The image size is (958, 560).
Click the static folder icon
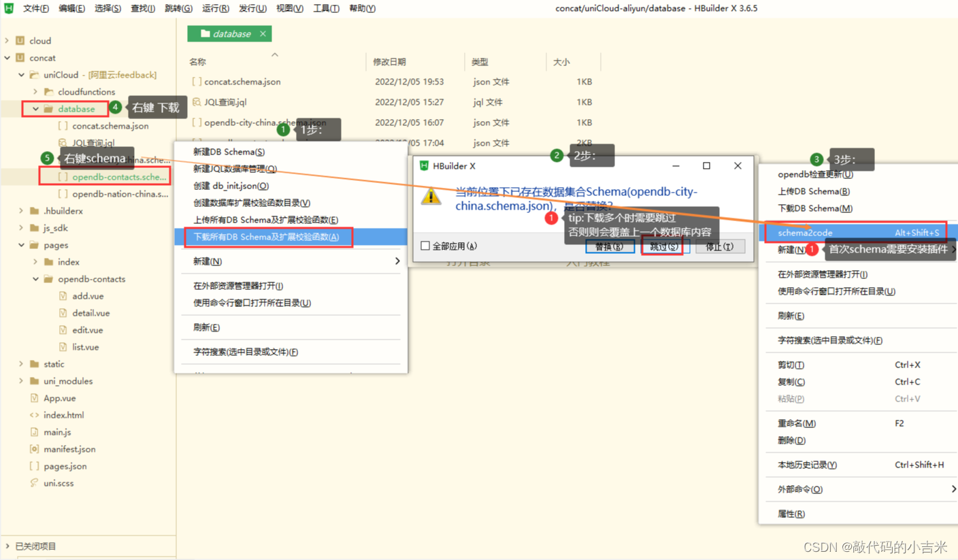tap(34, 364)
